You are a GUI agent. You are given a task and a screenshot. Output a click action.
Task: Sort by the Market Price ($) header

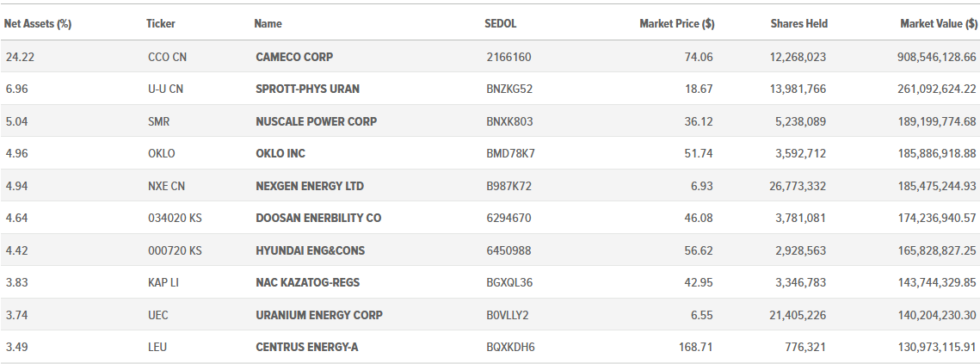(x=677, y=24)
